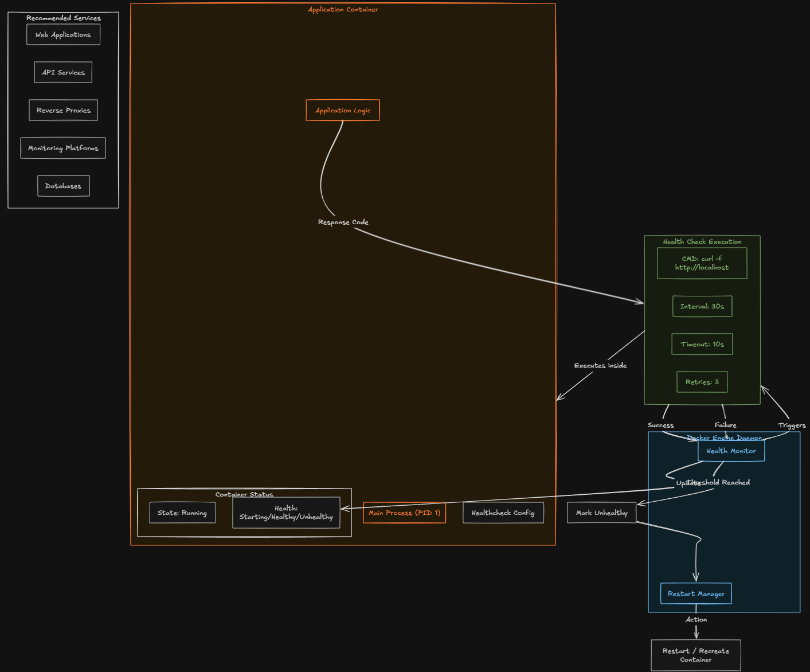Select the Application Logic node
The image size is (810, 672).
[343, 110]
